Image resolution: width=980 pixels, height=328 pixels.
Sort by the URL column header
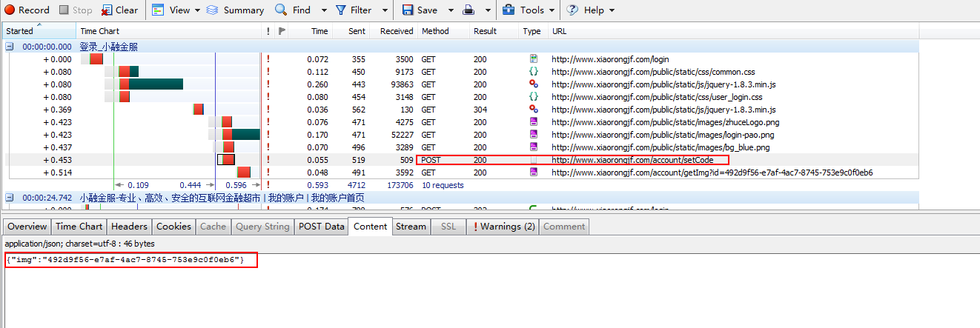tap(734, 31)
